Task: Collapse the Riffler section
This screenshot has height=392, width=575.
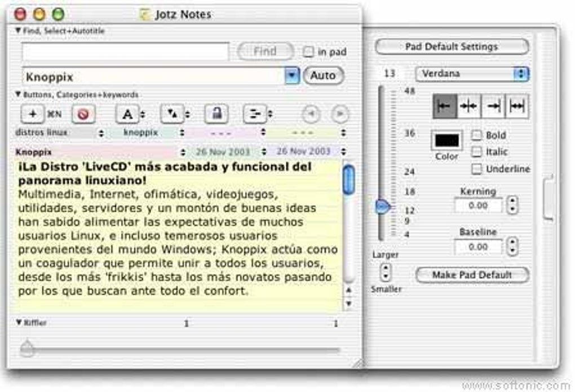Action: click(19, 322)
